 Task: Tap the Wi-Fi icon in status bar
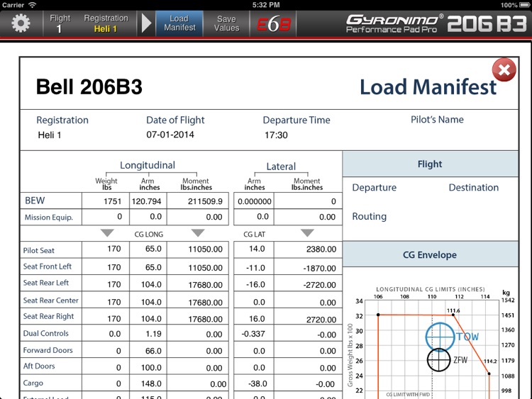tap(32, 5)
